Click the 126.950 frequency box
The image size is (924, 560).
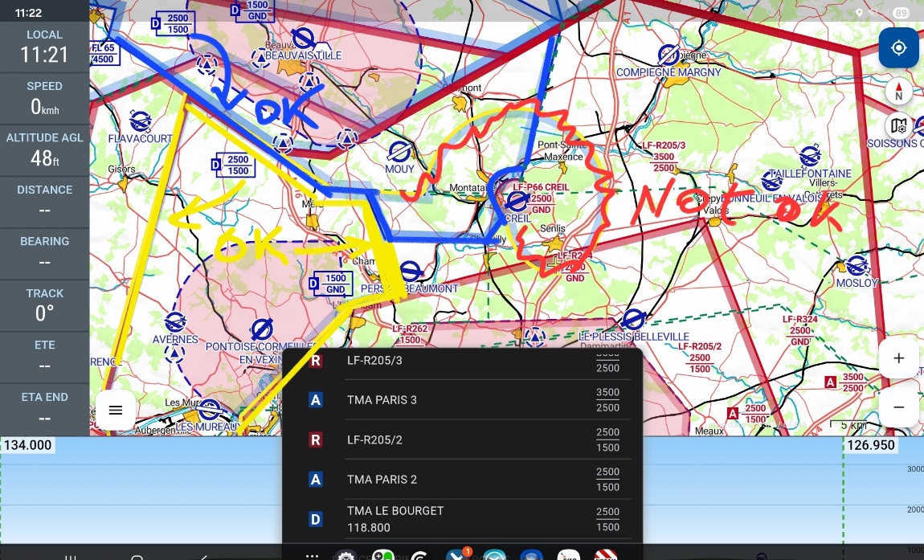(869, 446)
